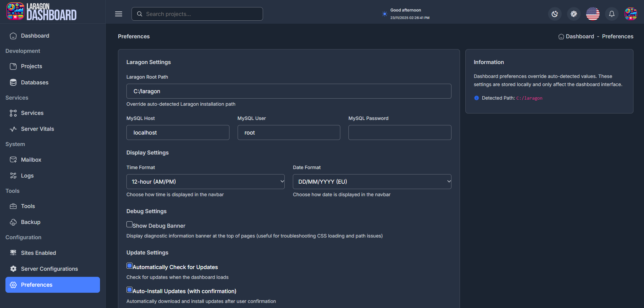Open the theme settings gear icon

[x=573, y=14]
